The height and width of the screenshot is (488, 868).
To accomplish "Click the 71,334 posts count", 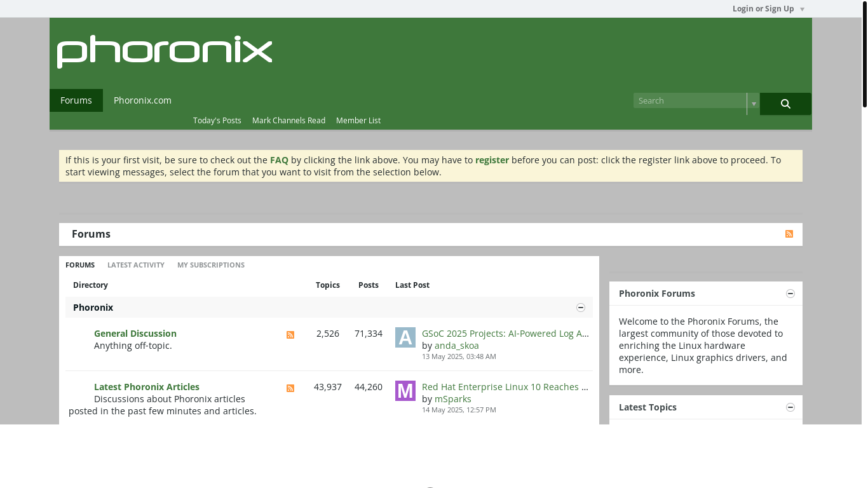I will (369, 334).
